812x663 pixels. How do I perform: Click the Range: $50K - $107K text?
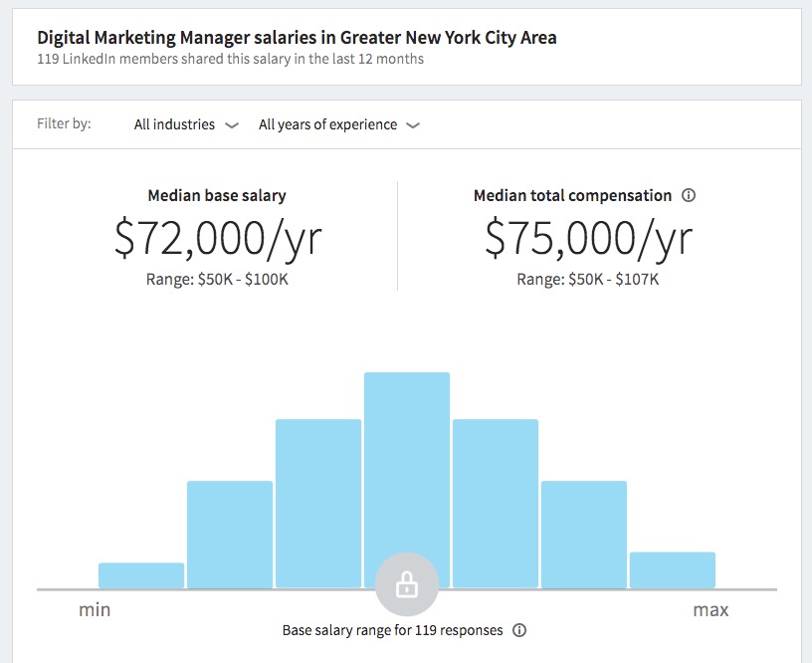coord(588,280)
